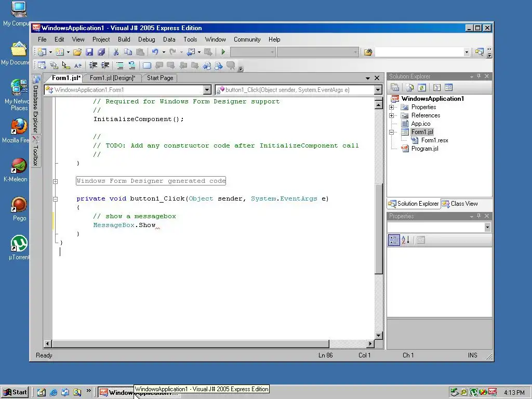Click Solution Explorer Properties toolbar icon

pyautogui.click(x=395, y=87)
